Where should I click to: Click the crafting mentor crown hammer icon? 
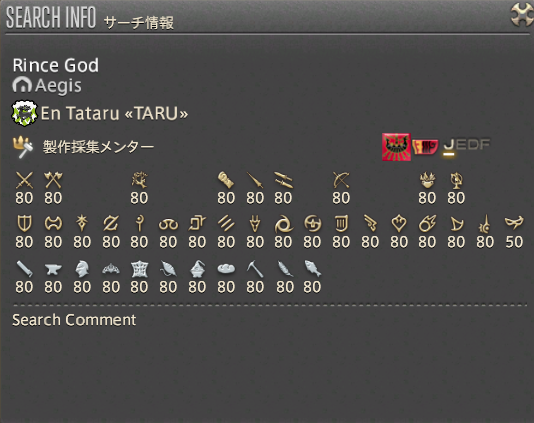[x=23, y=147]
